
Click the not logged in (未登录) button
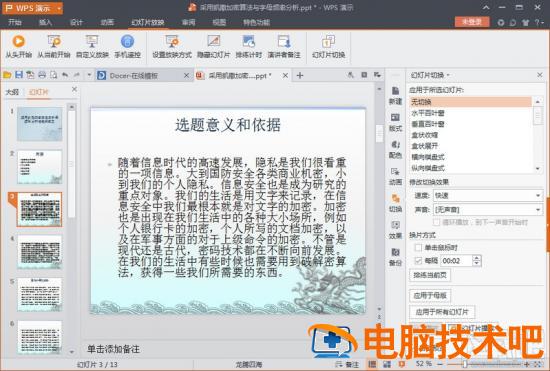(x=472, y=22)
